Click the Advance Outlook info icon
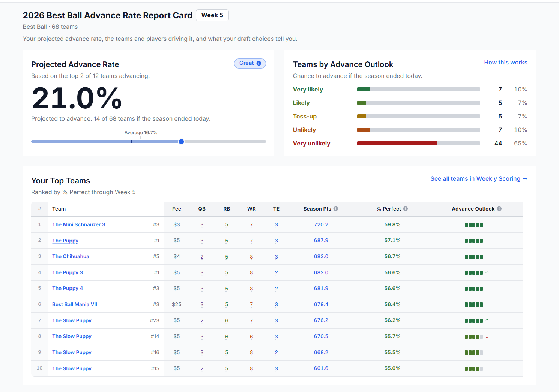Viewport: 559px width, 392px height. click(499, 209)
